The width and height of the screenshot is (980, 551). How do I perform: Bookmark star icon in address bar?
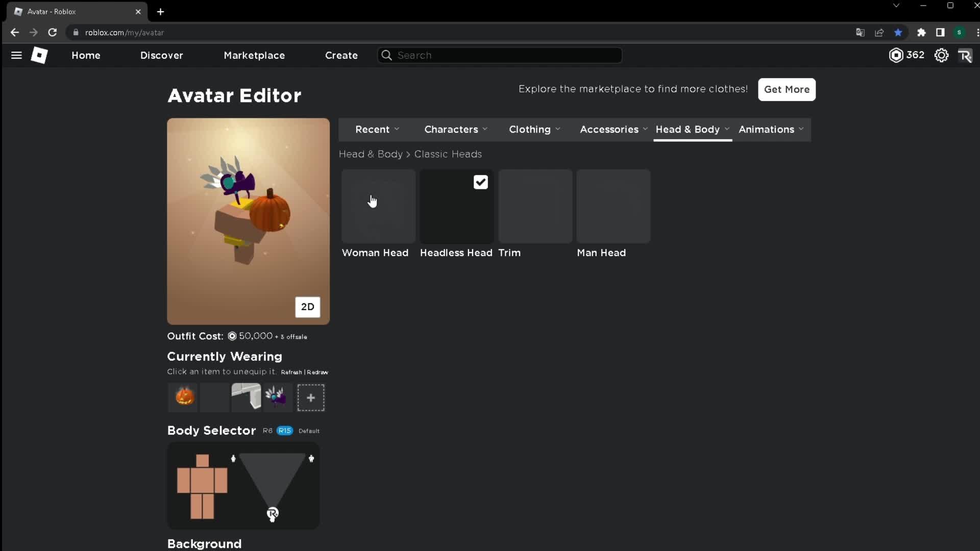pyautogui.click(x=898, y=32)
